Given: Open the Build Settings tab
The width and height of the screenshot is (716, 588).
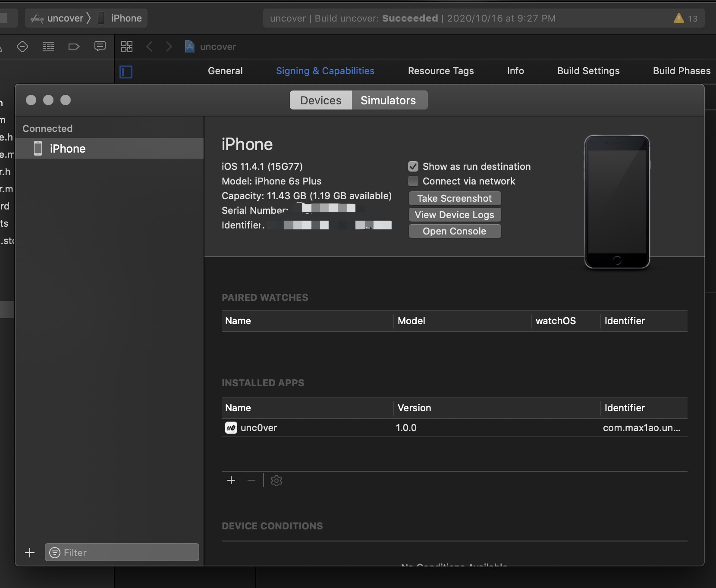Looking at the screenshot, I should coord(588,71).
